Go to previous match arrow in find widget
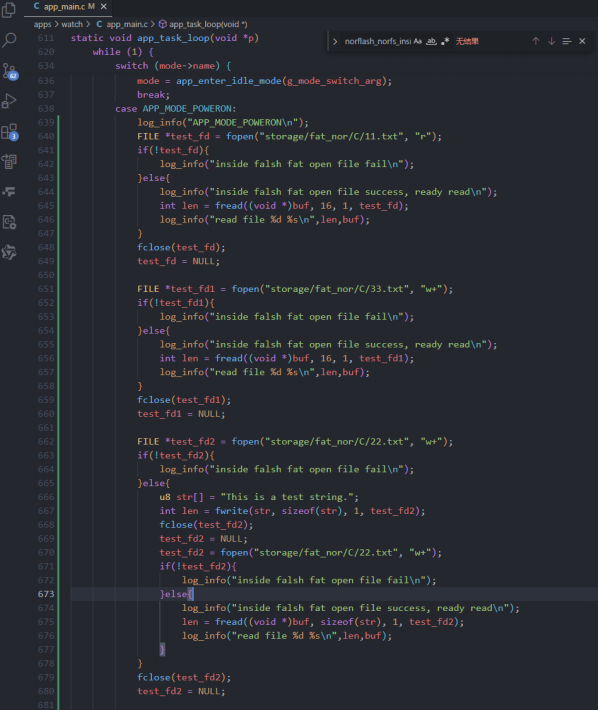The width and height of the screenshot is (598, 710). coord(536,41)
